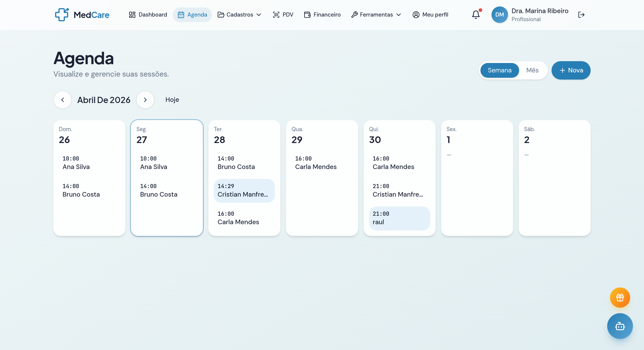Open the PDV menu item
Viewport: 644px width, 350px height.
pos(283,14)
